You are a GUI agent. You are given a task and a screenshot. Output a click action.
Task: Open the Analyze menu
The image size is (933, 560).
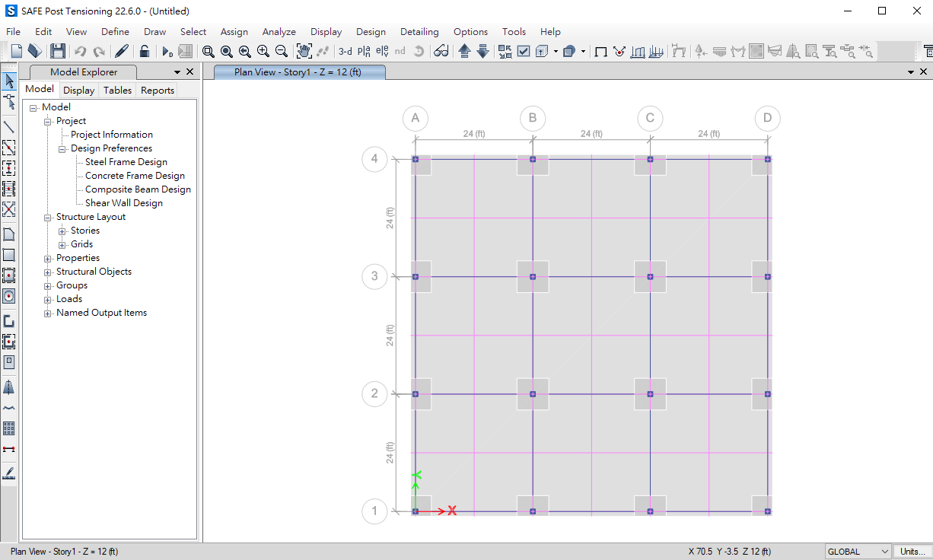(x=279, y=32)
